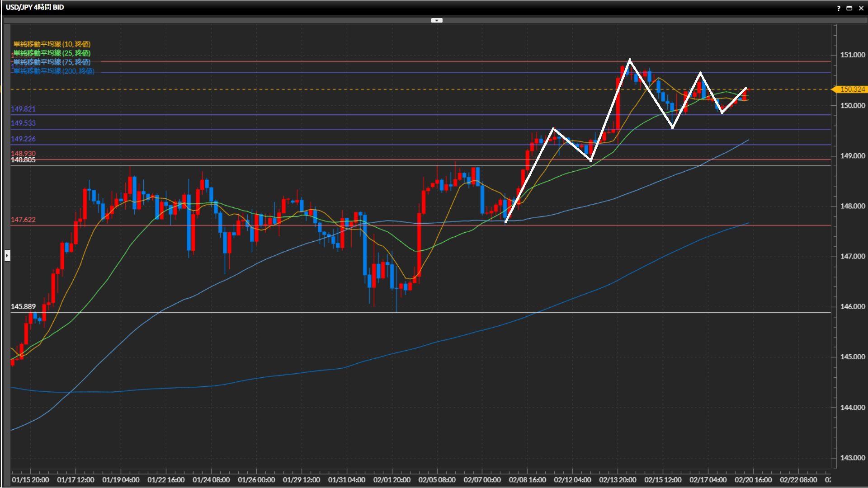Screen dimensions: 868x488
Task: Select the 10-period moving average label
Action: [52, 44]
